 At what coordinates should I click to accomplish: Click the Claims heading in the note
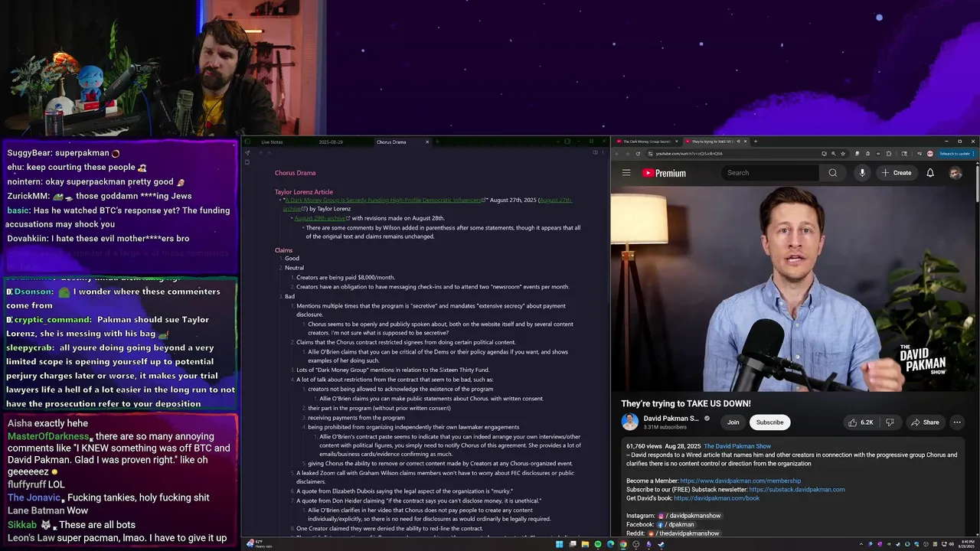click(x=283, y=250)
